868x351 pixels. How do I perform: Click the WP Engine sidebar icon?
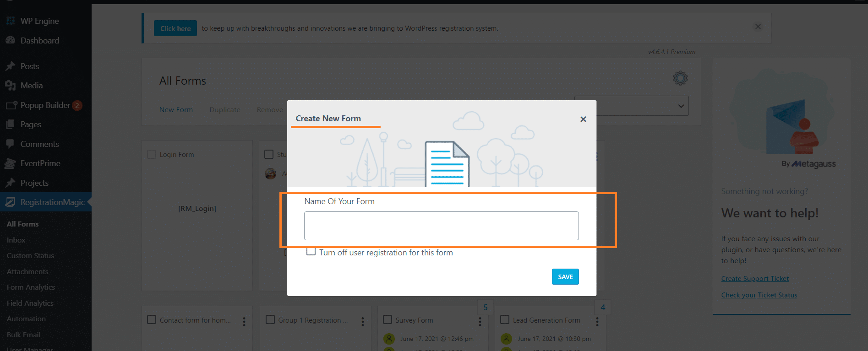11,21
